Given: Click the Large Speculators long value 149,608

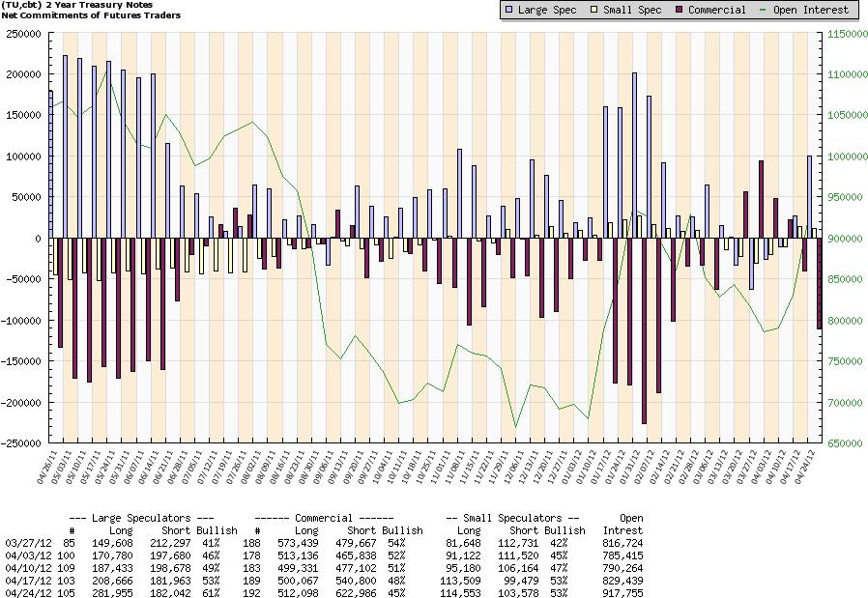Looking at the screenshot, I should pyautogui.click(x=113, y=544).
